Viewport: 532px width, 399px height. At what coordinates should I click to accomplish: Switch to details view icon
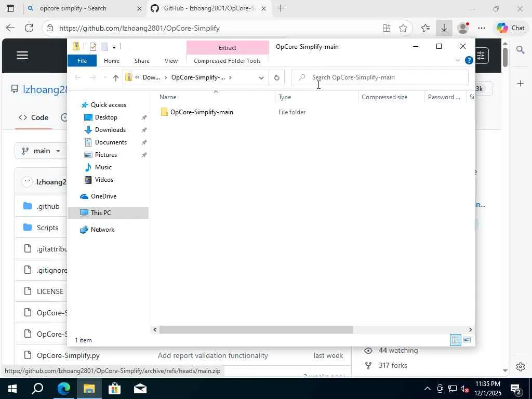[456, 340]
